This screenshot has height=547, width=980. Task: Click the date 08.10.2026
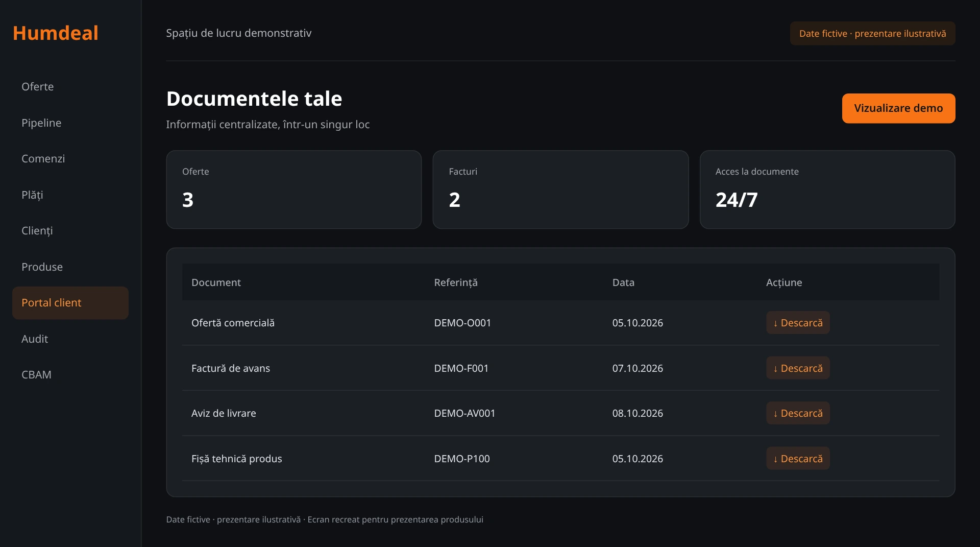638,413
